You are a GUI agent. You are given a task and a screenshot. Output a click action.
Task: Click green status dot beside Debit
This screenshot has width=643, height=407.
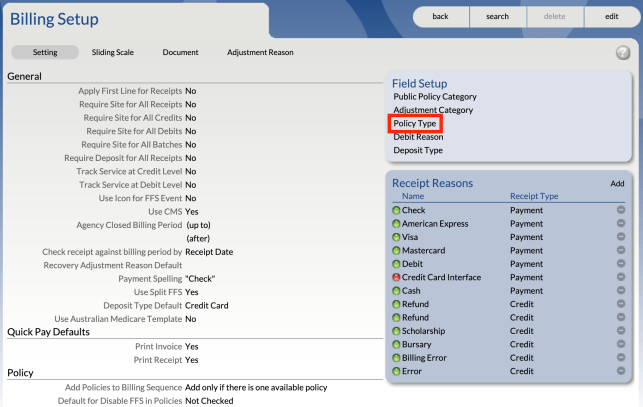[x=396, y=264]
